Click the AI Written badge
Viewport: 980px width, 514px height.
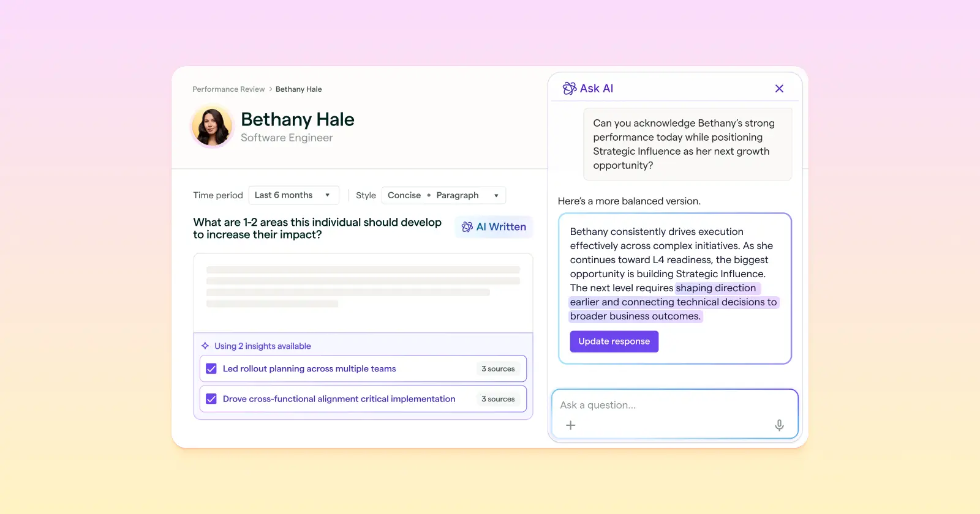494,227
